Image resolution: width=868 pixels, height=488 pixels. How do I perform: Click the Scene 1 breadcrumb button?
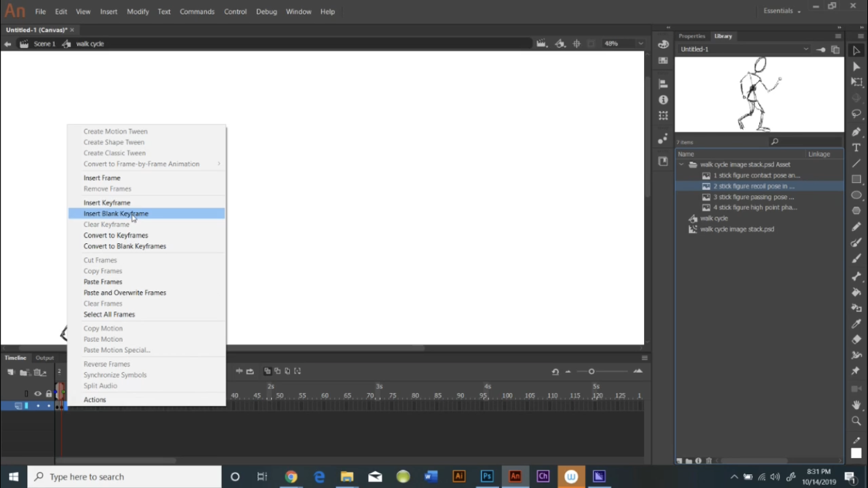pyautogui.click(x=44, y=44)
